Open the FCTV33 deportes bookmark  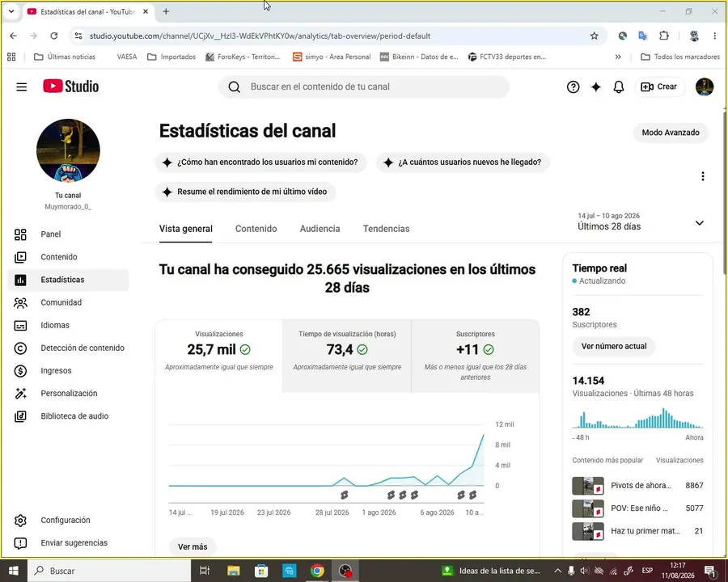(x=507, y=57)
